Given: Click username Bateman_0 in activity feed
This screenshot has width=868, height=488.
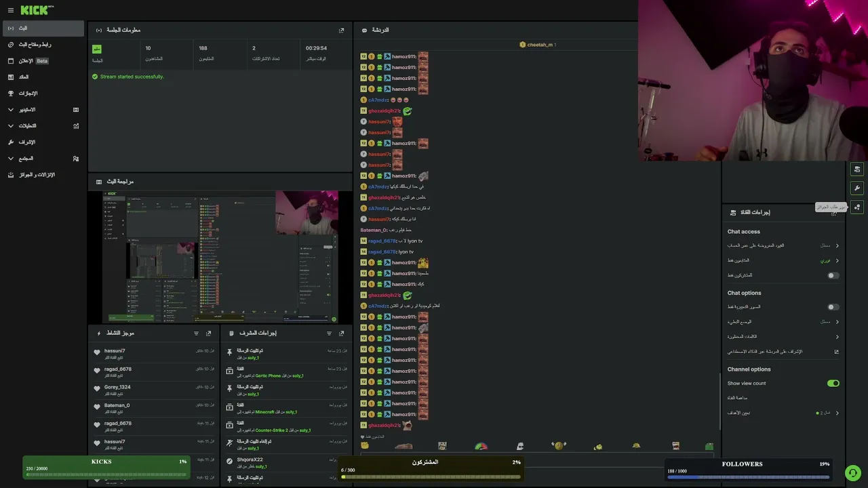Looking at the screenshot, I should (x=117, y=405).
